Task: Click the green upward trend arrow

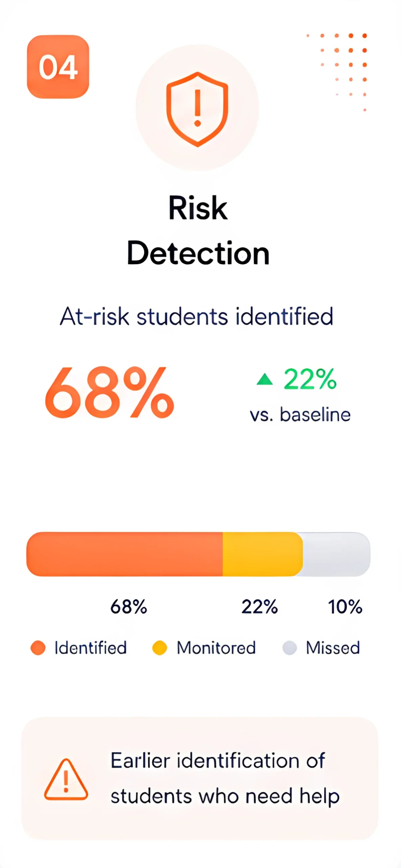Action: coord(265,379)
